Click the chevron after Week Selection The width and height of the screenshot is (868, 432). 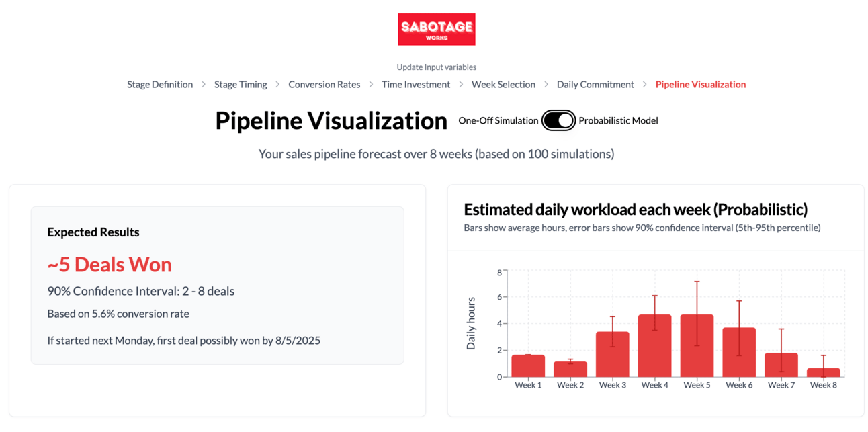point(546,85)
